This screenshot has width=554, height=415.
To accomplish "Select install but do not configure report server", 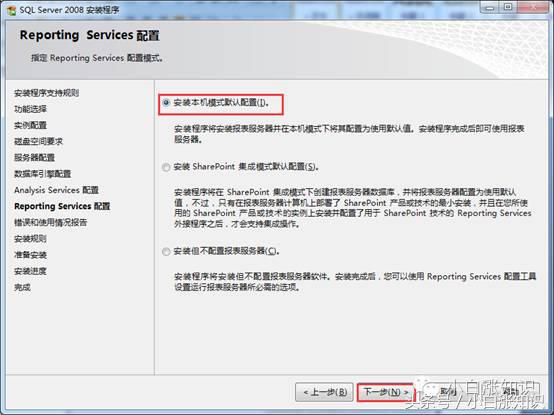I will point(166,251).
